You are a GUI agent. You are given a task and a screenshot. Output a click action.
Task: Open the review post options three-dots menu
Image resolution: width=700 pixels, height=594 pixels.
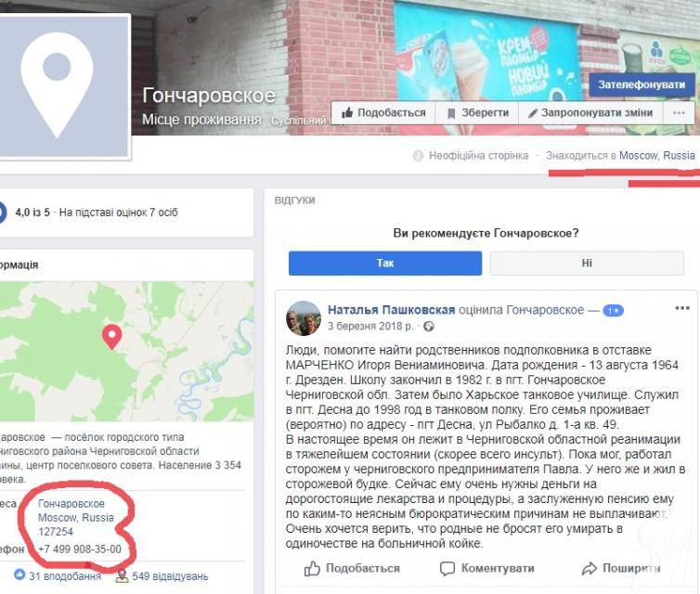click(x=682, y=308)
